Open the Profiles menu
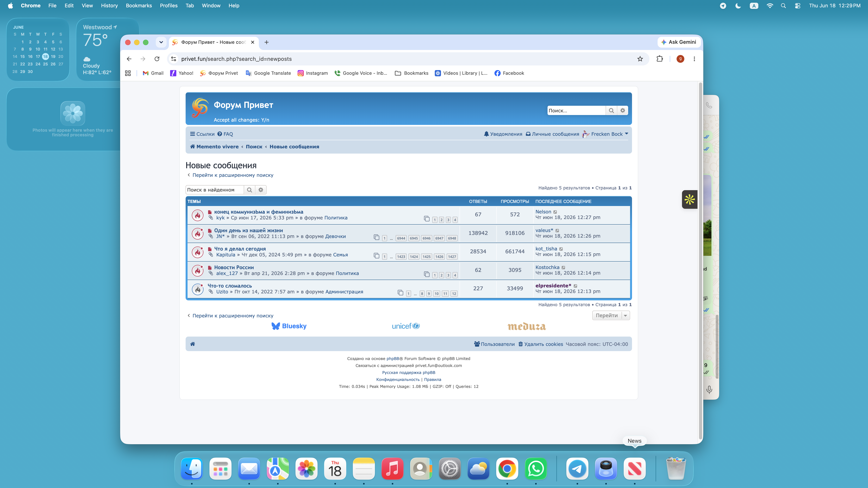Screen dimensions: 868x488 coord(169,6)
